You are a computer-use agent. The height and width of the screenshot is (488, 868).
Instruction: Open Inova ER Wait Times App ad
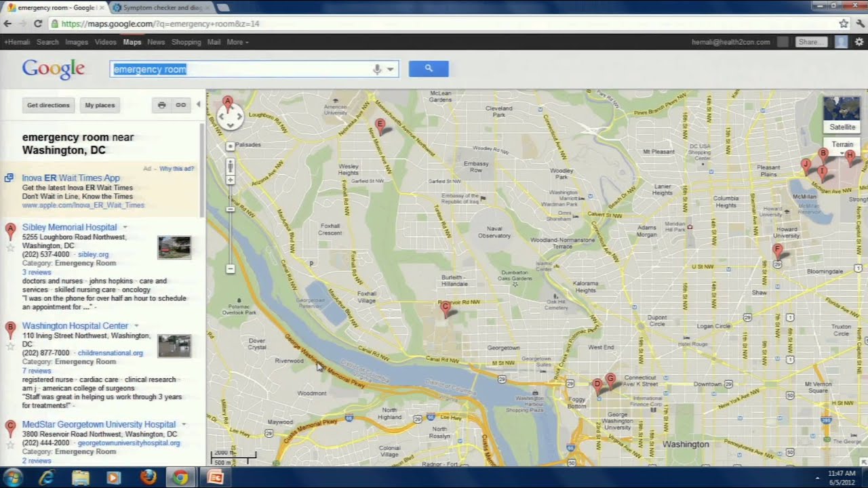(x=71, y=178)
